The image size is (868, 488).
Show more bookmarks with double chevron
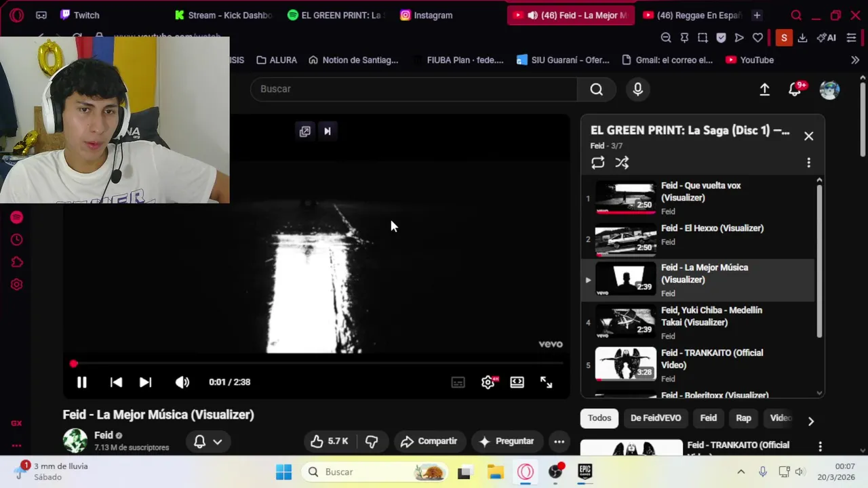(x=855, y=60)
